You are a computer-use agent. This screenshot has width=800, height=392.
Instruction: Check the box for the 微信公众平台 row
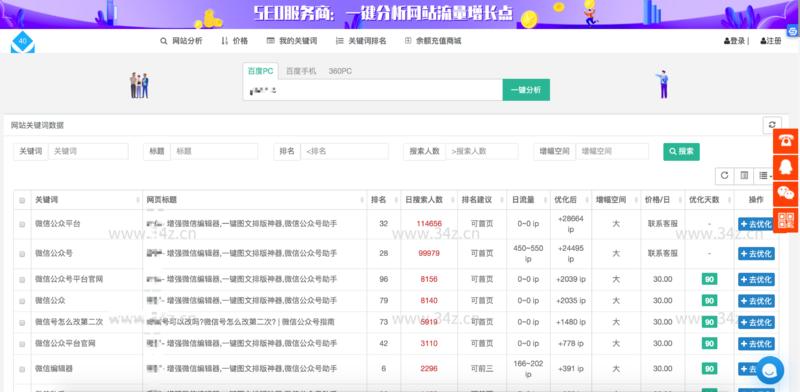pos(22,224)
